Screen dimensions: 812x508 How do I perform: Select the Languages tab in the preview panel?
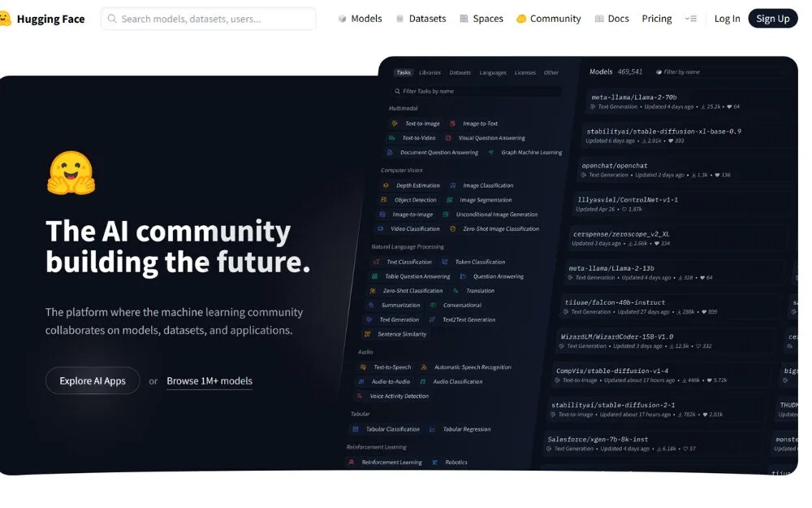(x=493, y=72)
